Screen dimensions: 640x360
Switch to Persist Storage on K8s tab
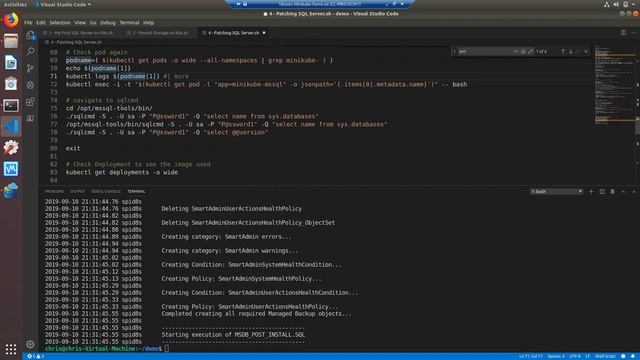click(x=159, y=33)
